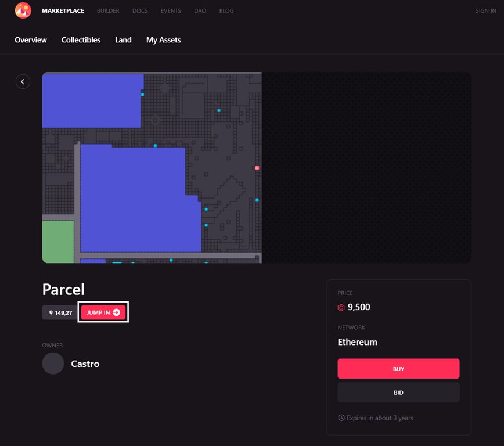The width and height of the screenshot is (504, 446).
Task: Select the pink highlighted parcel on the map
Action: (256, 168)
